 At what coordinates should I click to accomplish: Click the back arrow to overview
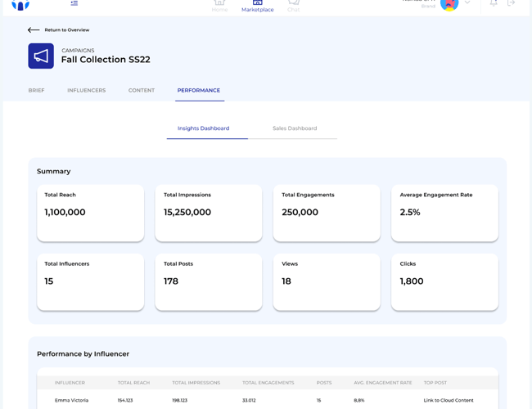pyautogui.click(x=34, y=30)
